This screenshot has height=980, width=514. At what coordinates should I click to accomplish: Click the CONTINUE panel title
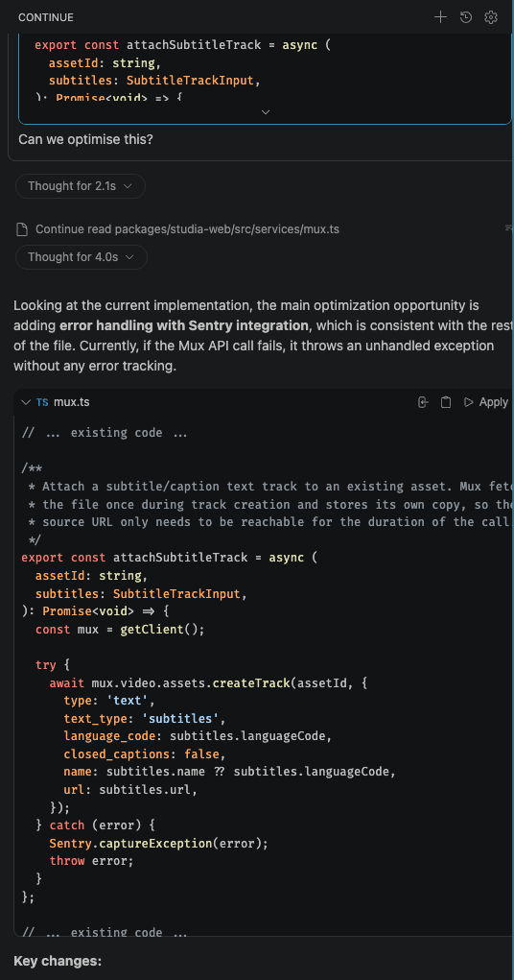pyautogui.click(x=46, y=17)
